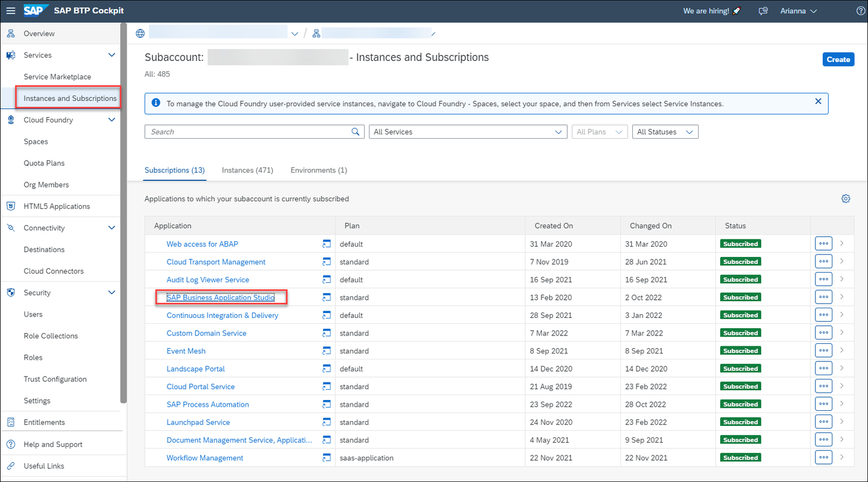The image size is (868, 482).
Task: Expand the global account breadcrumb dropdown
Action: (295, 34)
